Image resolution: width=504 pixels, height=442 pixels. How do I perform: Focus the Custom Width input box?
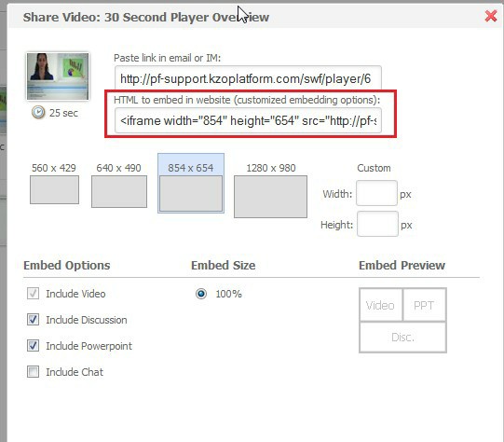[x=376, y=193]
